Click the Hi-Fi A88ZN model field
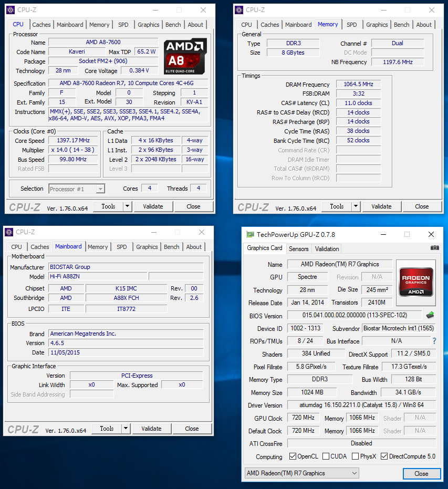This screenshot has width=448, height=489. coord(98,276)
